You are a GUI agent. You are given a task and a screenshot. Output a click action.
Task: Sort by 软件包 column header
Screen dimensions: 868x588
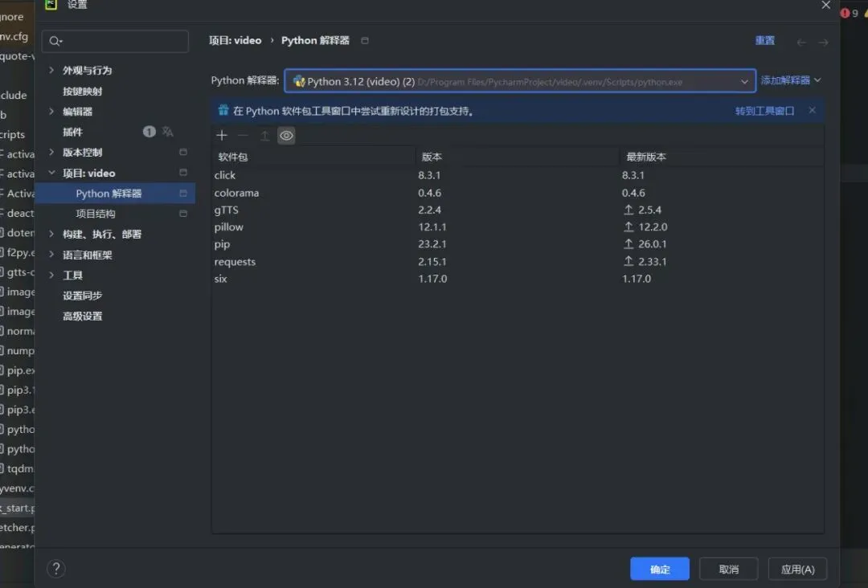pos(313,157)
